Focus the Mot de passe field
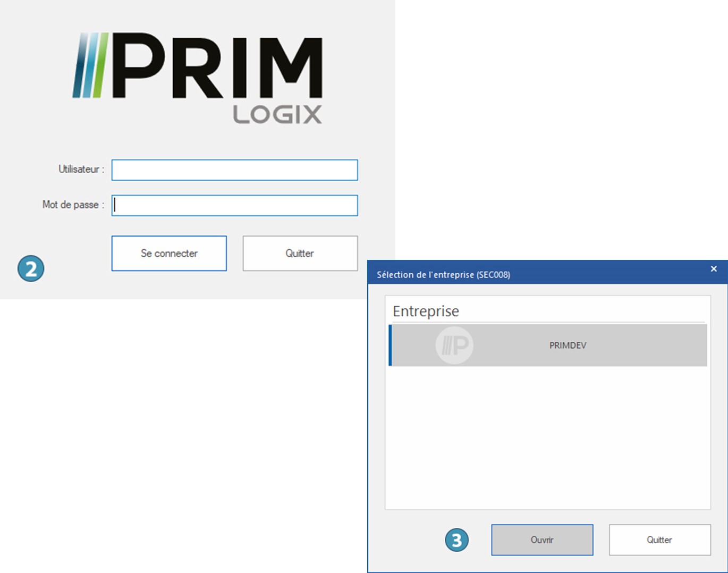The height and width of the screenshot is (573, 728). coord(234,206)
